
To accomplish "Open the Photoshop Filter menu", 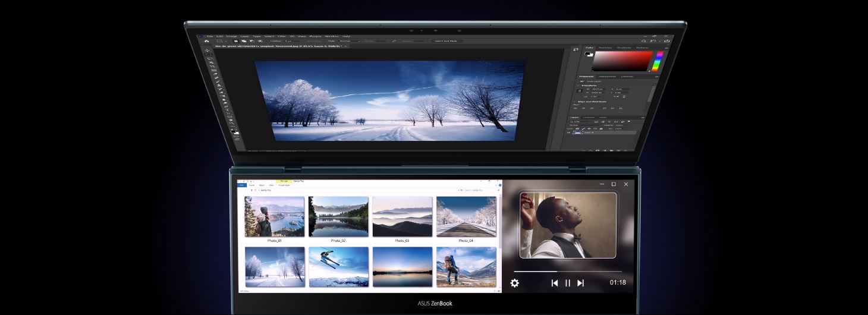I will tap(282, 36).
